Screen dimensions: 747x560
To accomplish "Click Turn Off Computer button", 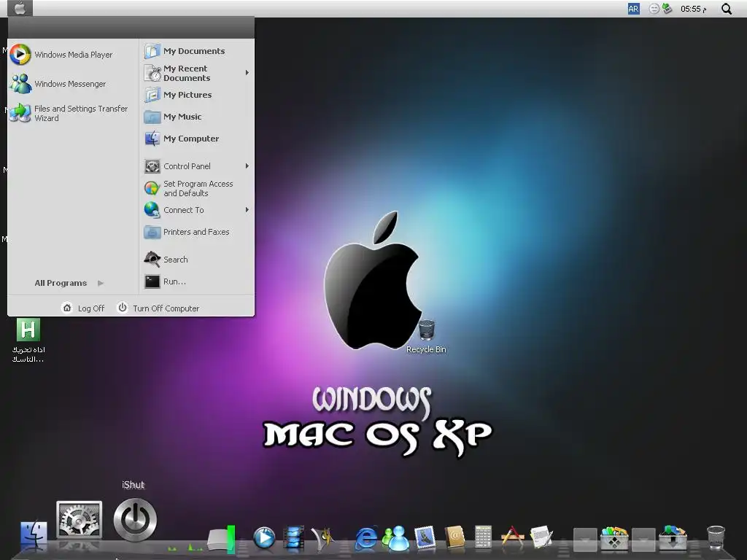I will [x=158, y=308].
